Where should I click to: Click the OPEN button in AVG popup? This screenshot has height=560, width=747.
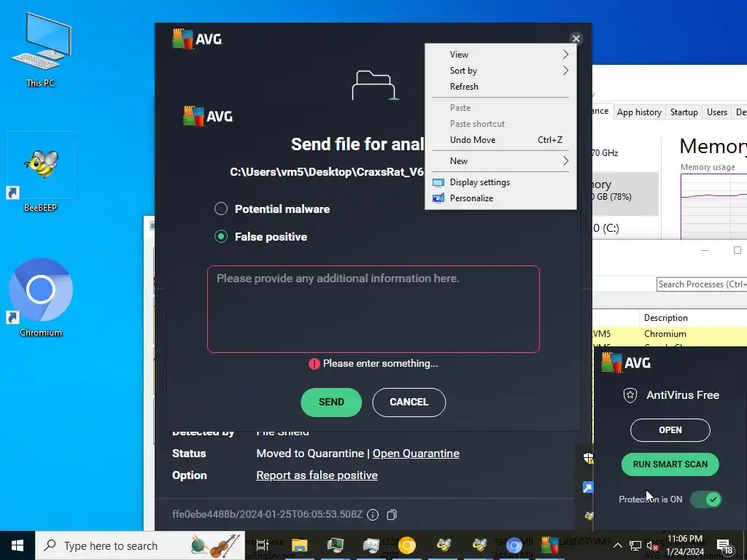(x=670, y=430)
